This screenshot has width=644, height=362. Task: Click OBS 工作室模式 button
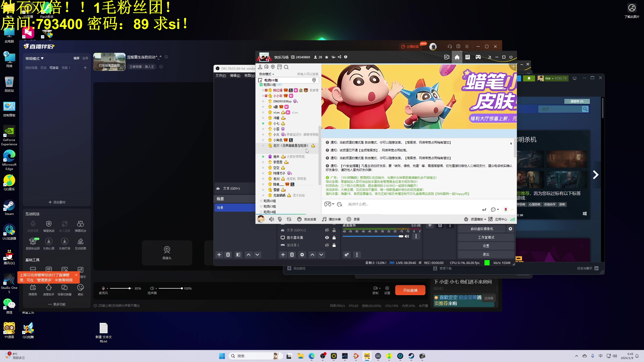pyautogui.click(x=486, y=237)
